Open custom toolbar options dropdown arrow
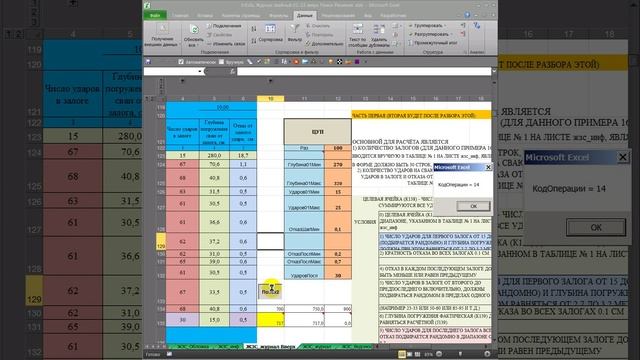640x360 pixels. [365, 62]
